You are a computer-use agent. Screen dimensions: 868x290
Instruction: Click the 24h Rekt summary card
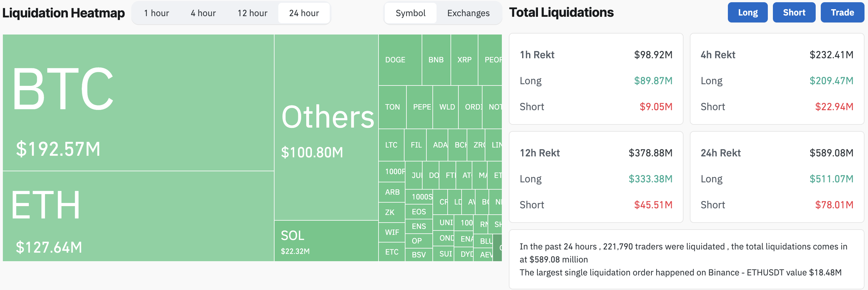coord(777,177)
